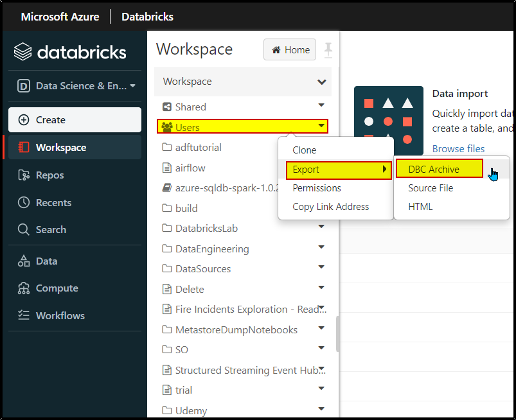Image resolution: width=516 pixels, height=420 pixels.
Task: Click the D persona icon
Action: (24, 86)
